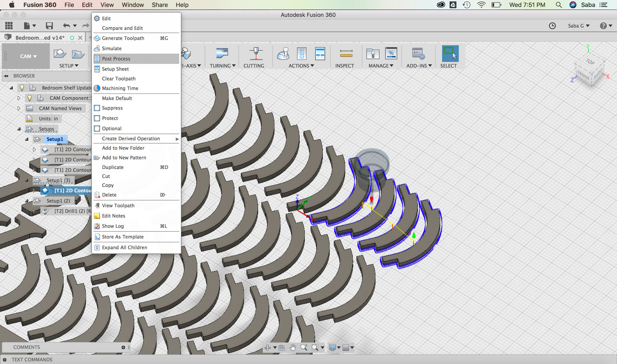
Task: Tick the Protect checkbox
Action: [x=97, y=118]
